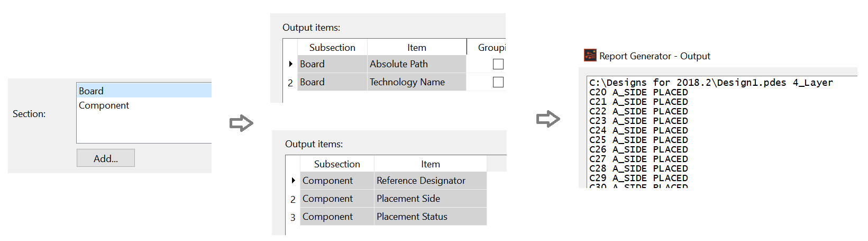
Task: Select the row marker beside Board Absolute Path
Action: 290,64
